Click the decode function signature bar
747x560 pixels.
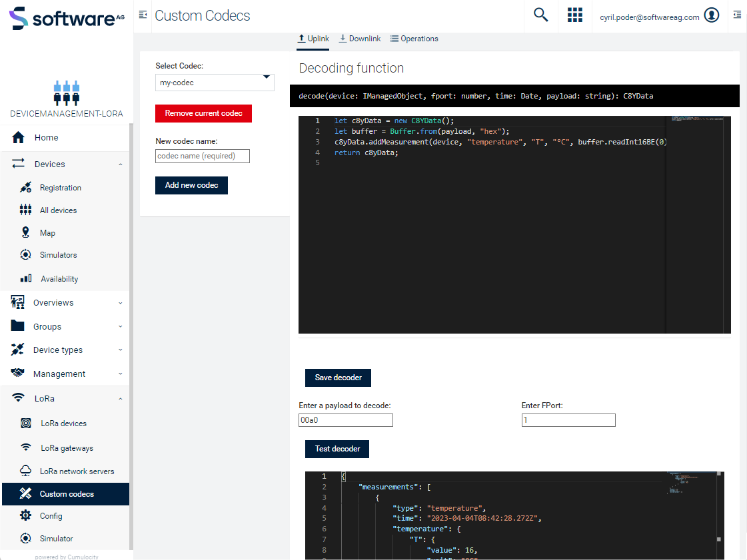[514, 96]
